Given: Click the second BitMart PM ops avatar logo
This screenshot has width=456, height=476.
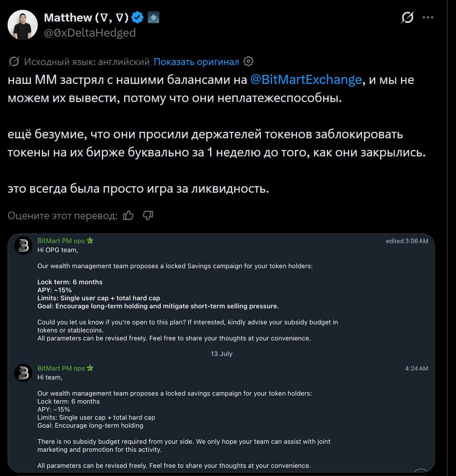Looking at the screenshot, I should pos(23,373).
